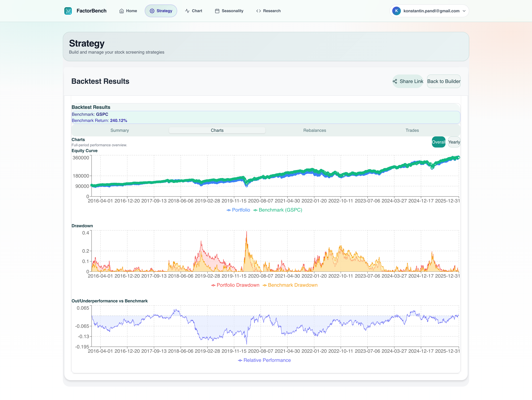Click the teal K avatar icon
Image resolution: width=532 pixels, height=400 pixels.
(x=397, y=11)
